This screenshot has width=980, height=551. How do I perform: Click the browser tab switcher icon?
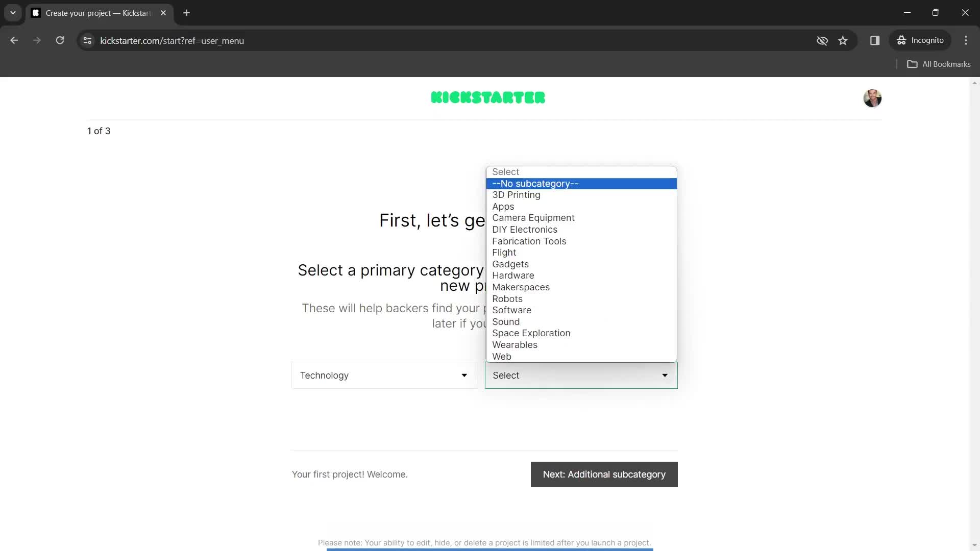pyautogui.click(x=12, y=13)
